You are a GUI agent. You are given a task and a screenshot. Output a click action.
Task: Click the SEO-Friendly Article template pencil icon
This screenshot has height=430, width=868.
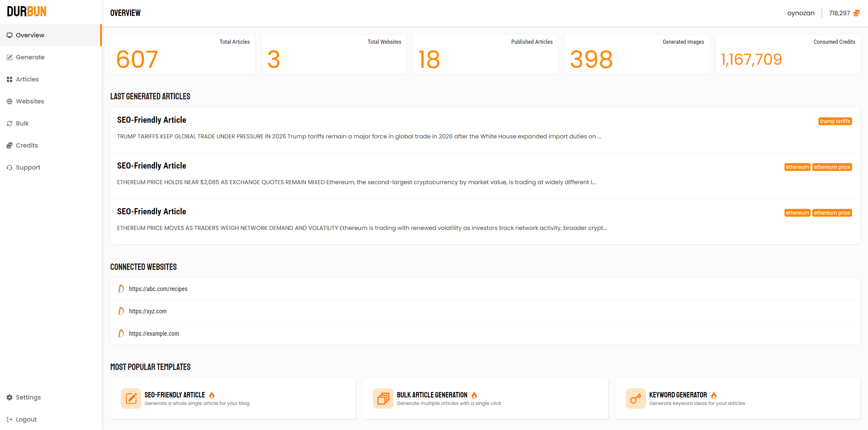(131, 398)
